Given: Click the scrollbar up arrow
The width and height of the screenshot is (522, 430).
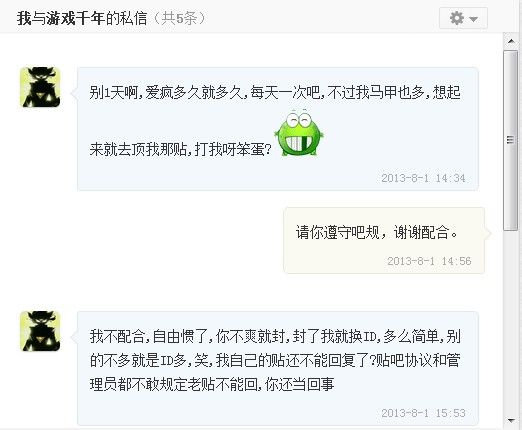Looking at the screenshot, I should click(511, 41).
